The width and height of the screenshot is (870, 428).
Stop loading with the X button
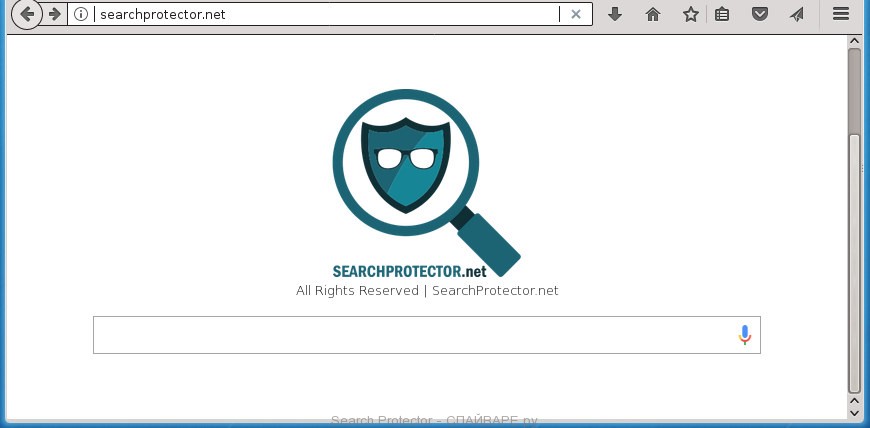(576, 14)
